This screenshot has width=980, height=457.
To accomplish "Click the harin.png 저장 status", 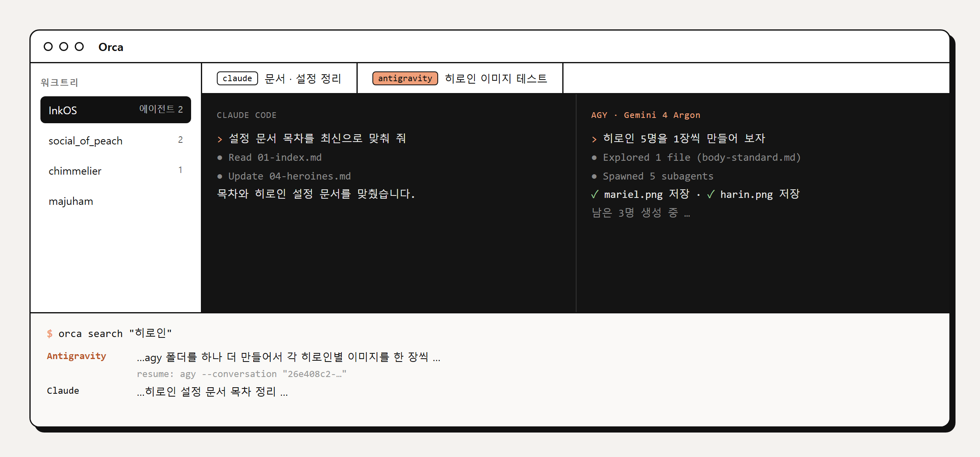I will pyautogui.click(x=753, y=194).
